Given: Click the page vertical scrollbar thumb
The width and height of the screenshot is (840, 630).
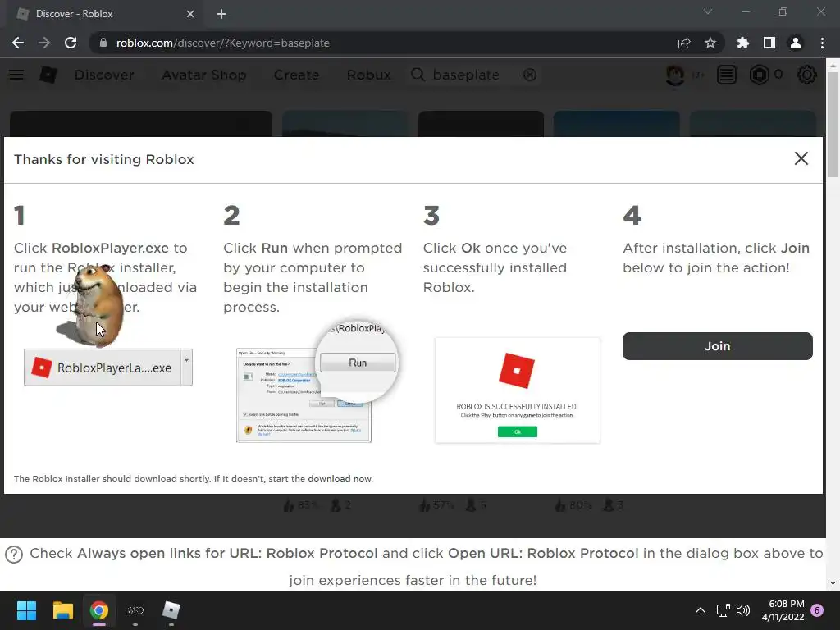Looking at the screenshot, I should pos(833,124).
